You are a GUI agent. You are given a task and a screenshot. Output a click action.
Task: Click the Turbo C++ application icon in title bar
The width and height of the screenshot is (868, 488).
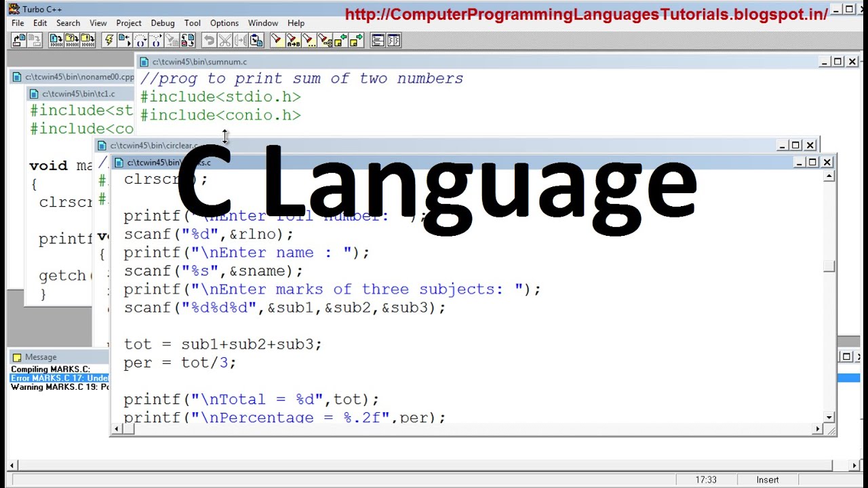[x=14, y=9]
